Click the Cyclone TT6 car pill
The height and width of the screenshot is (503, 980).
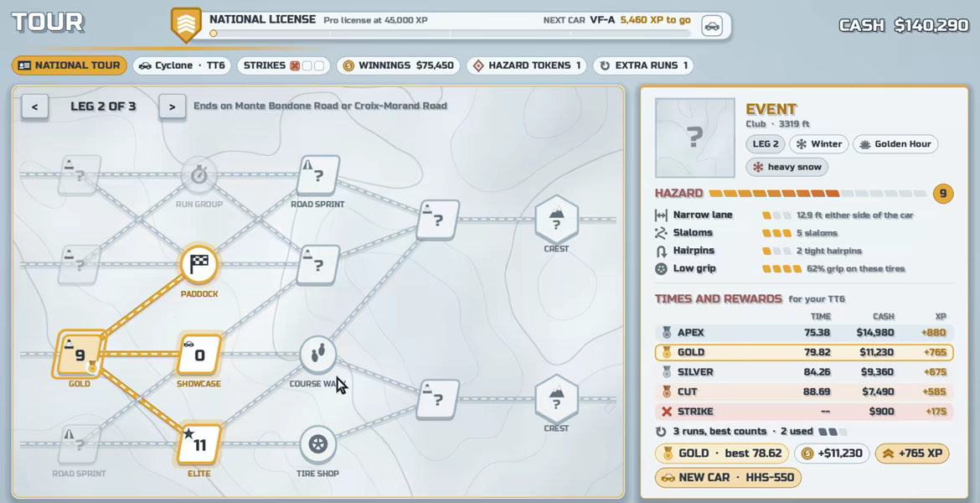[182, 65]
